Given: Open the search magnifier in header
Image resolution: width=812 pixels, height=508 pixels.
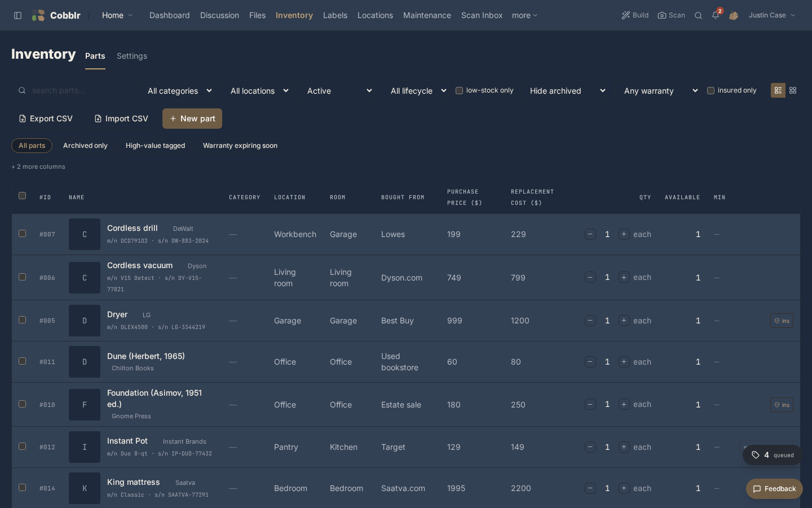Looking at the screenshot, I should [698, 15].
